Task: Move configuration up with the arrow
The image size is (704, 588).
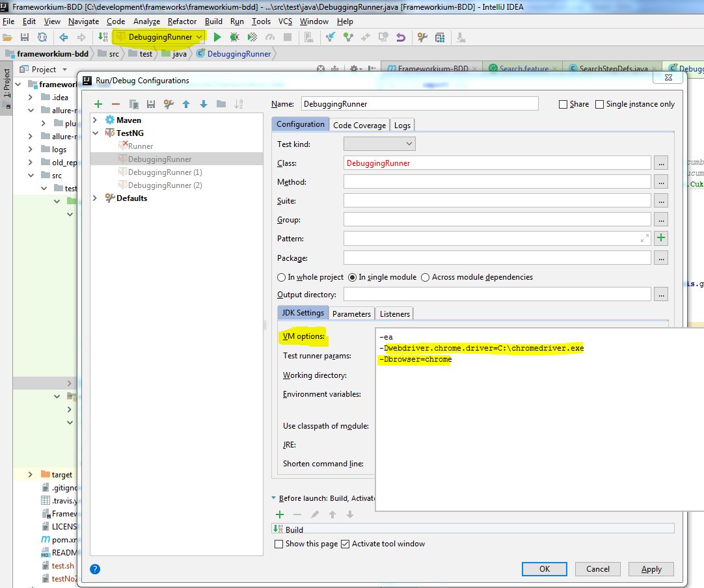Action: (x=186, y=104)
